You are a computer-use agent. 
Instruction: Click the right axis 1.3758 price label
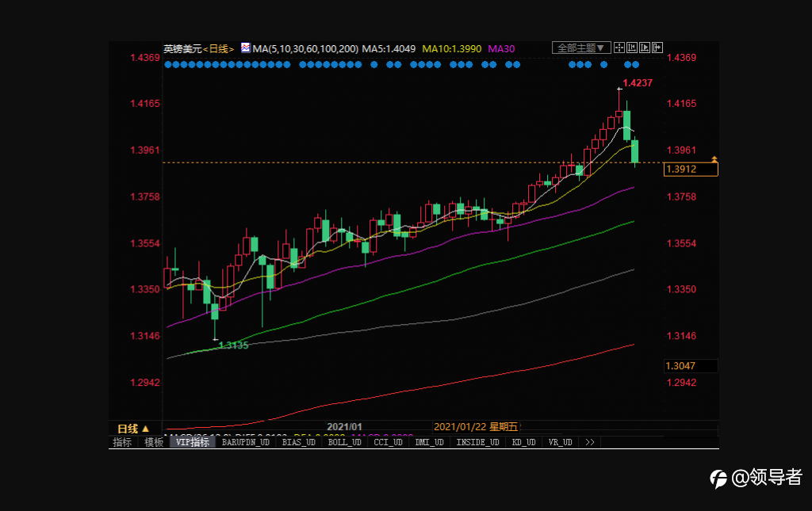(681, 196)
